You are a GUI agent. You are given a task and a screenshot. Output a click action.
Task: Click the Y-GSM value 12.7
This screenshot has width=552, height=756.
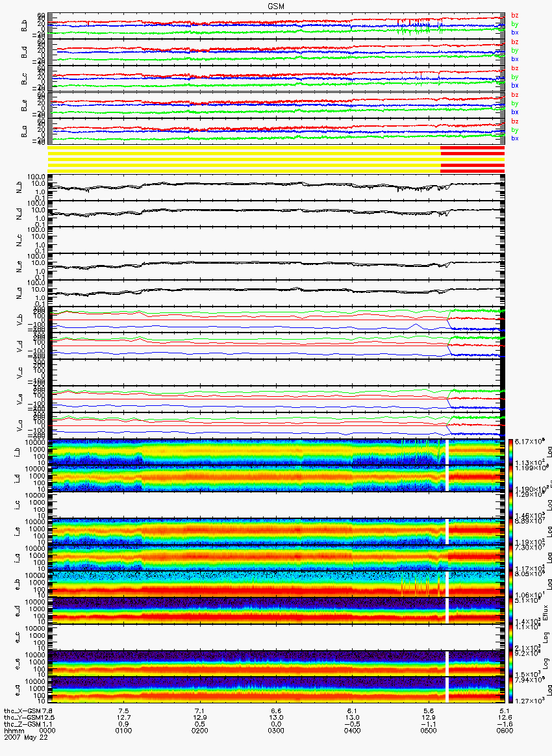124,717
